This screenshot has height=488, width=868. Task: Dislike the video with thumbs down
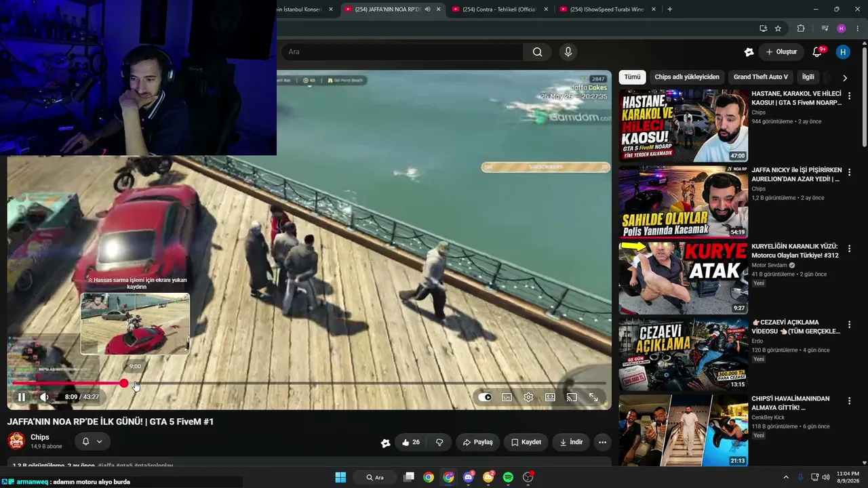click(439, 442)
